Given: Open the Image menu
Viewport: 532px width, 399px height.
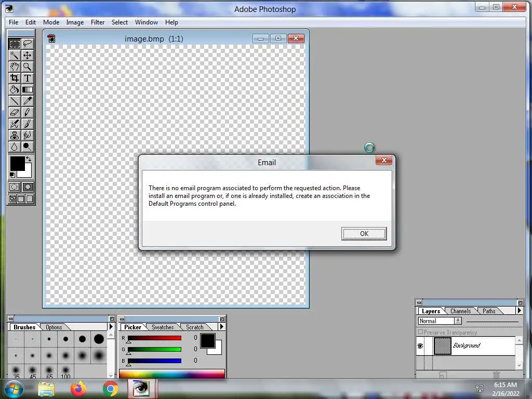Looking at the screenshot, I should [75, 22].
